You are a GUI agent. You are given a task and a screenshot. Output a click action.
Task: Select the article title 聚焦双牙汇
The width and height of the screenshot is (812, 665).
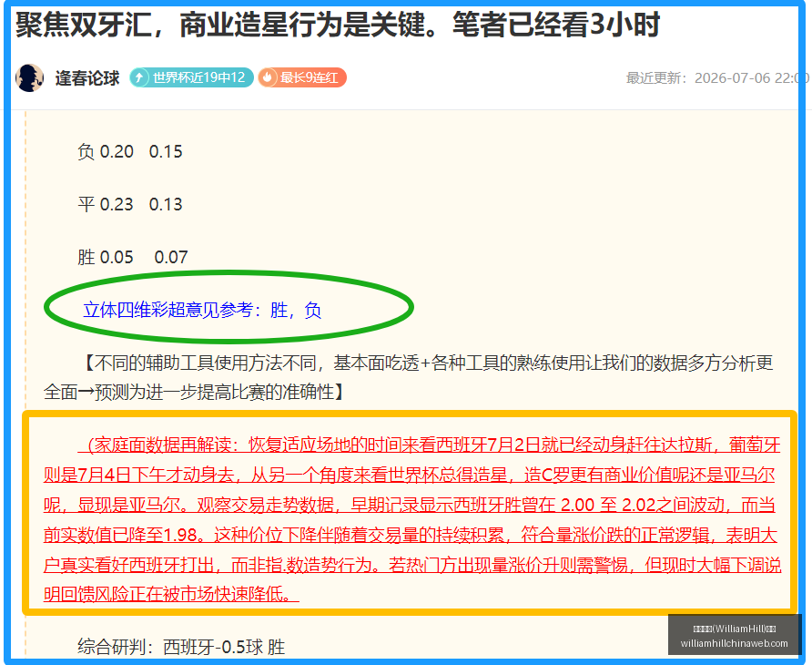(x=338, y=25)
